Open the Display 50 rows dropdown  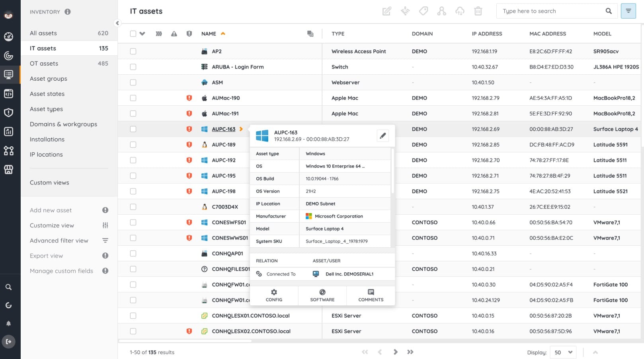pos(563,352)
